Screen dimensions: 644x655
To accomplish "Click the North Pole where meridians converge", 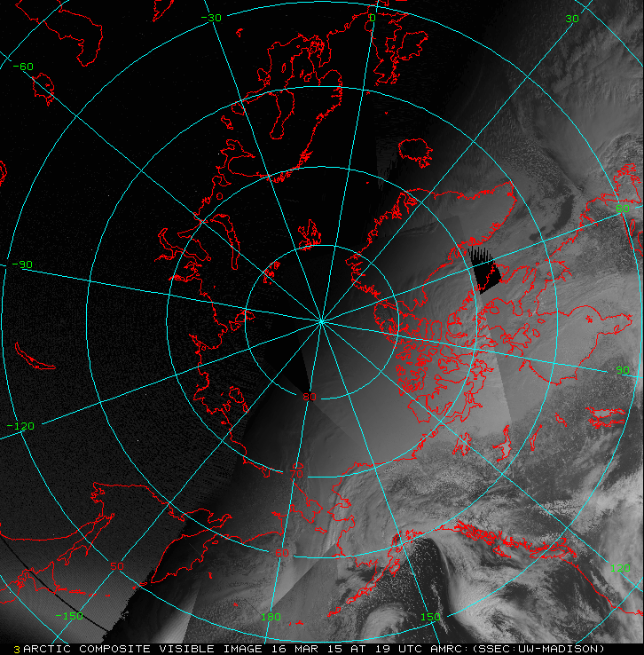I will coord(321,321).
